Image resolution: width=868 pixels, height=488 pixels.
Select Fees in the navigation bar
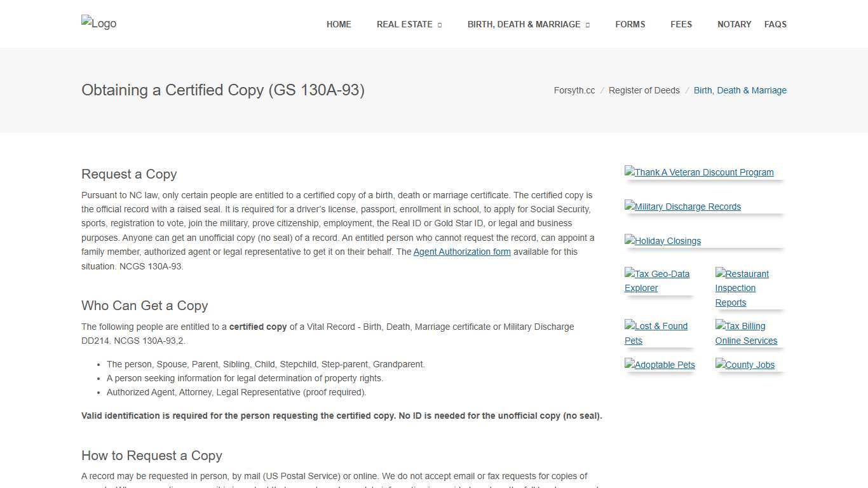(x=681, y=24)
